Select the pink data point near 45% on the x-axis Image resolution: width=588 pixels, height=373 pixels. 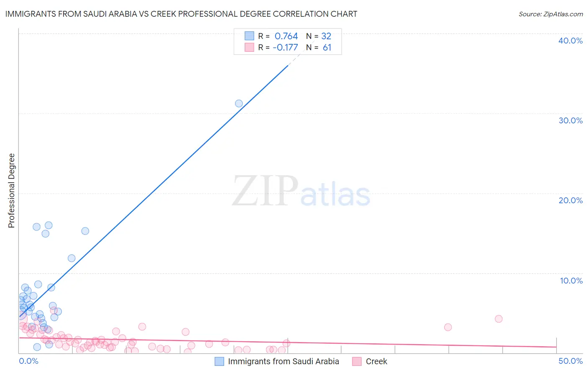tap(499, 319)
